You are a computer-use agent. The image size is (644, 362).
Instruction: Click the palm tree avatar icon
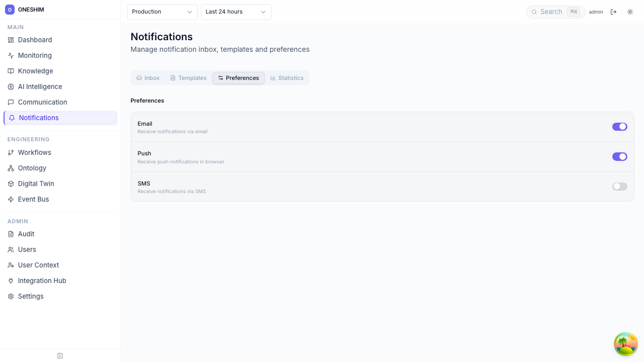[x=626, y=344]
